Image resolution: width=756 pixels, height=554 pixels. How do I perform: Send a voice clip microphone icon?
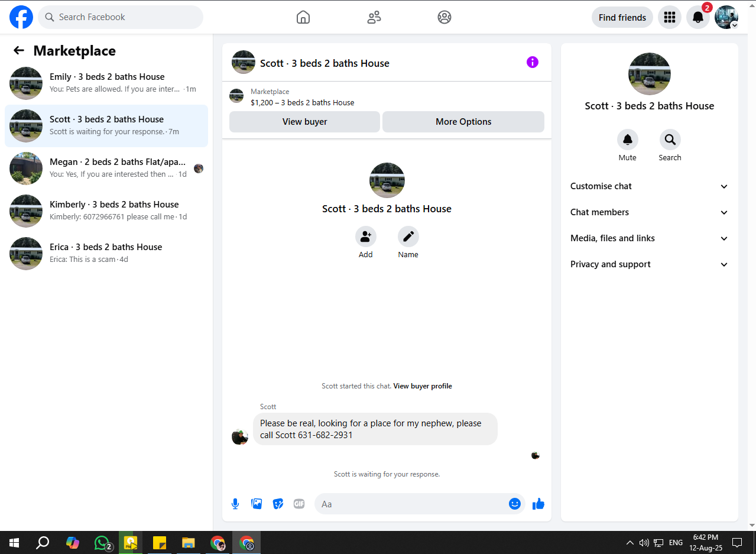pos(235,504)
